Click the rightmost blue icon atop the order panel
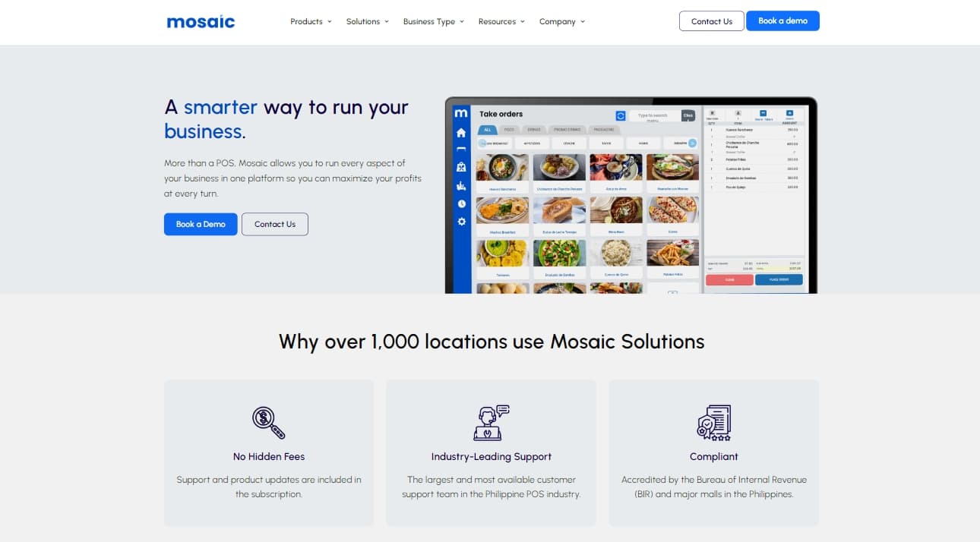The height and width of the screenshot is (542, 980). 789,114
